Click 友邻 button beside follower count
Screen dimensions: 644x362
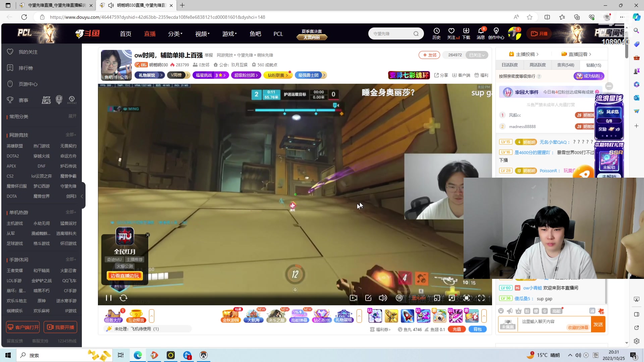coord(430,55)
